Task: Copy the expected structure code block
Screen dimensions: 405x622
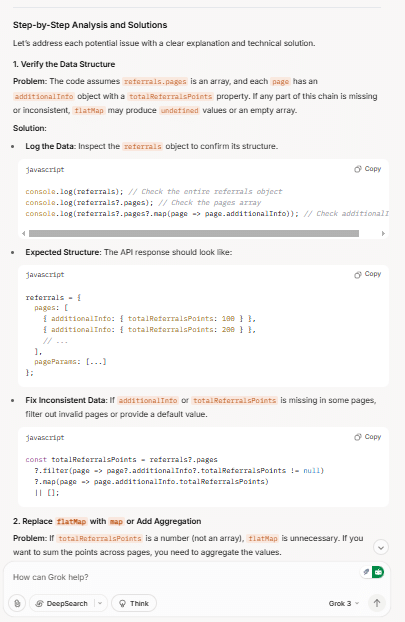Action: click(x=367, y=274)
